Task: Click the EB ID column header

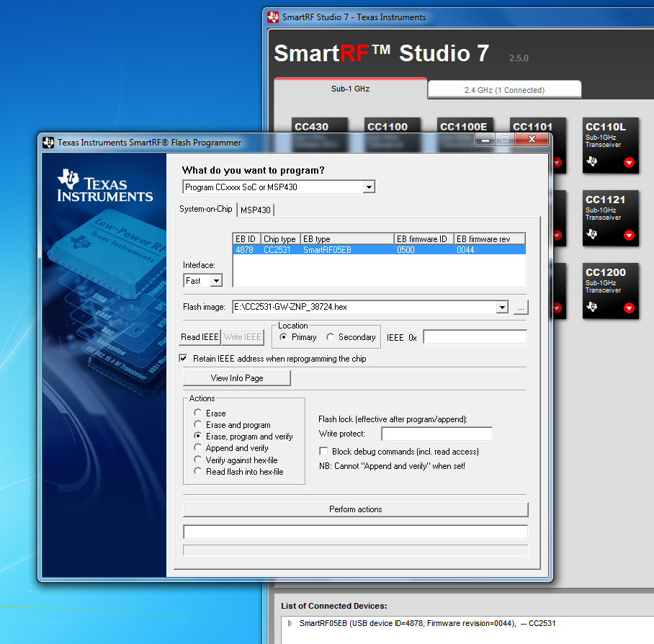Action: (247, 239)
